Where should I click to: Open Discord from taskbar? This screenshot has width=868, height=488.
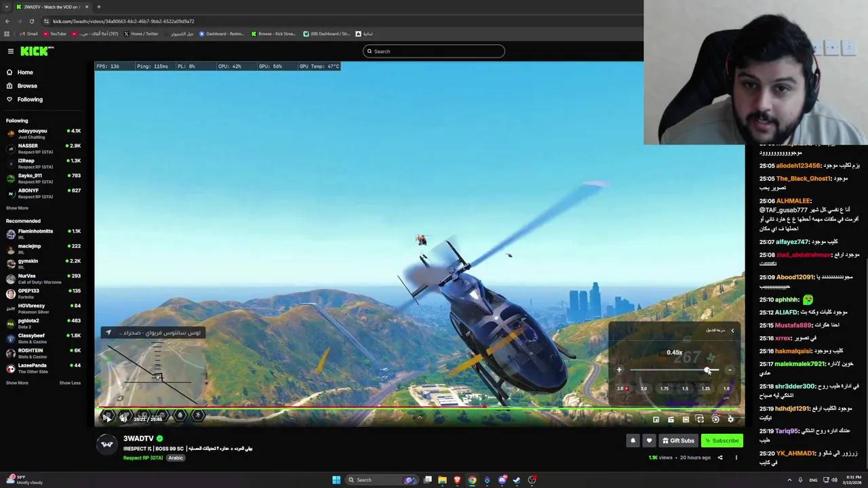point(502,480)
